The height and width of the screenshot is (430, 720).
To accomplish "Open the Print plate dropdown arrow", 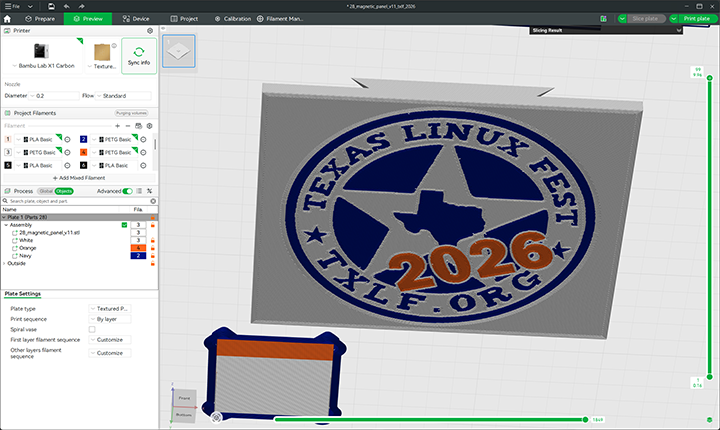I will (674, 19).
